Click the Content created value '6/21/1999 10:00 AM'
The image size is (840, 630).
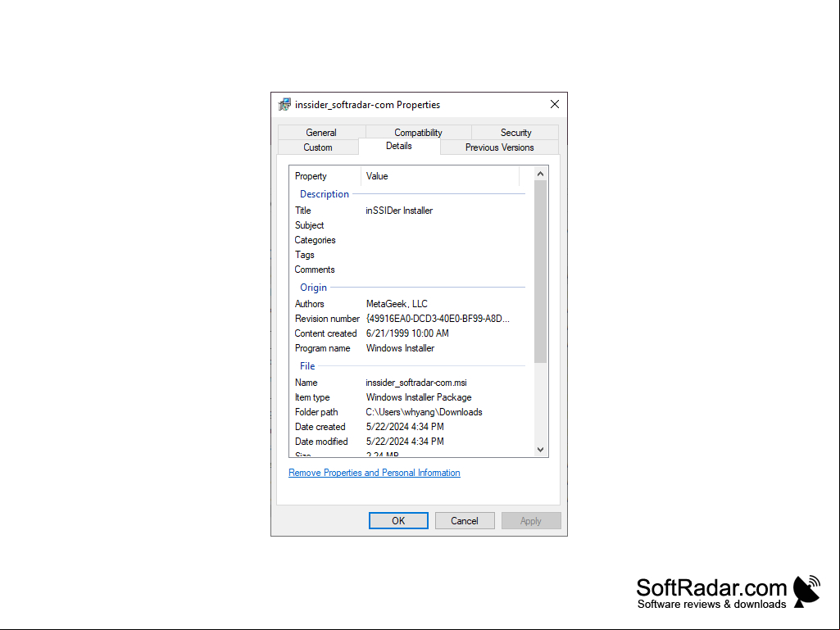click(407, 333)
